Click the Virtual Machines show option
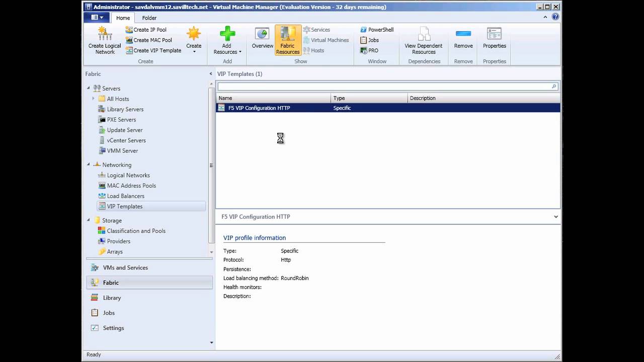The image size is (644, 362). (x=326, y=40)
